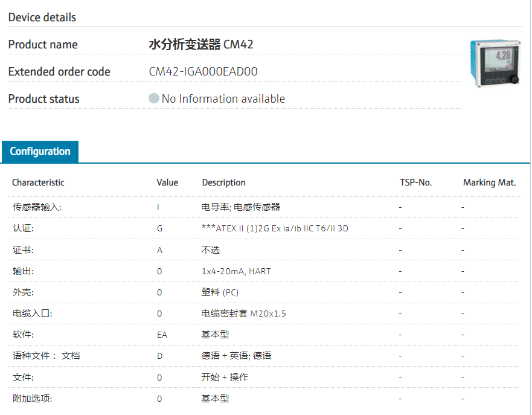
Task: Select the 认证 characteristic row label
Action: (23, 229)
